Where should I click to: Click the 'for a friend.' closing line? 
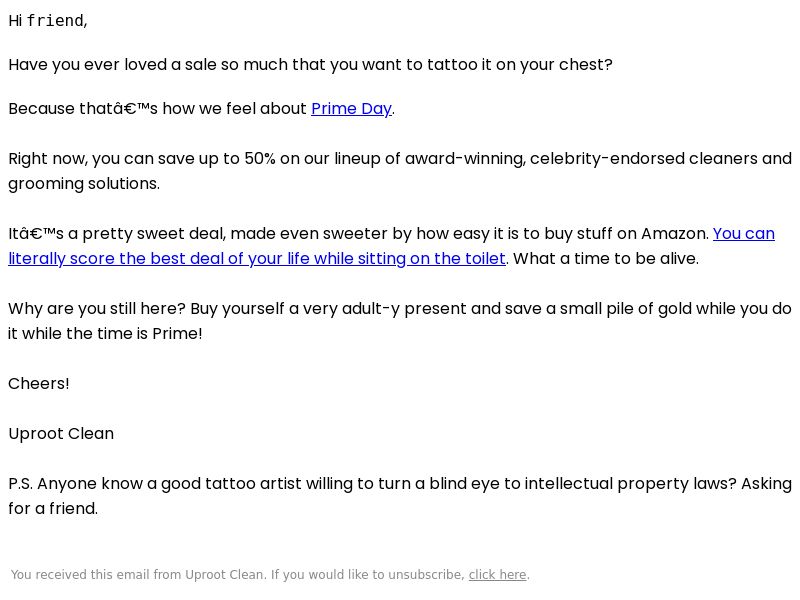pos(53,509)
